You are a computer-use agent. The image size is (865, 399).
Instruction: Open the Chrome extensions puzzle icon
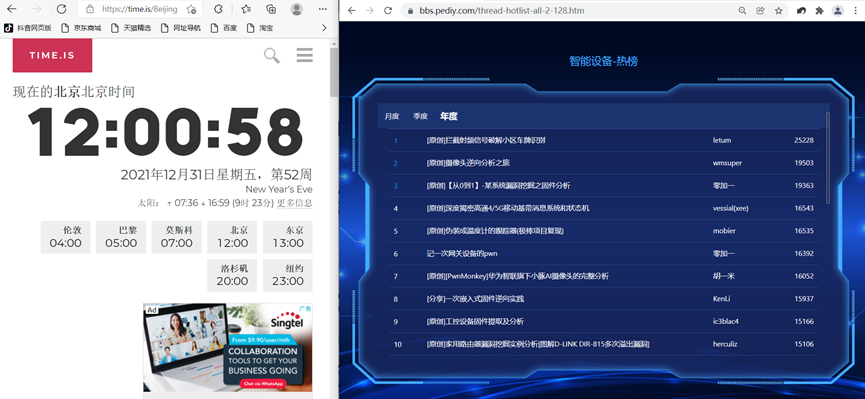[819, 10]
